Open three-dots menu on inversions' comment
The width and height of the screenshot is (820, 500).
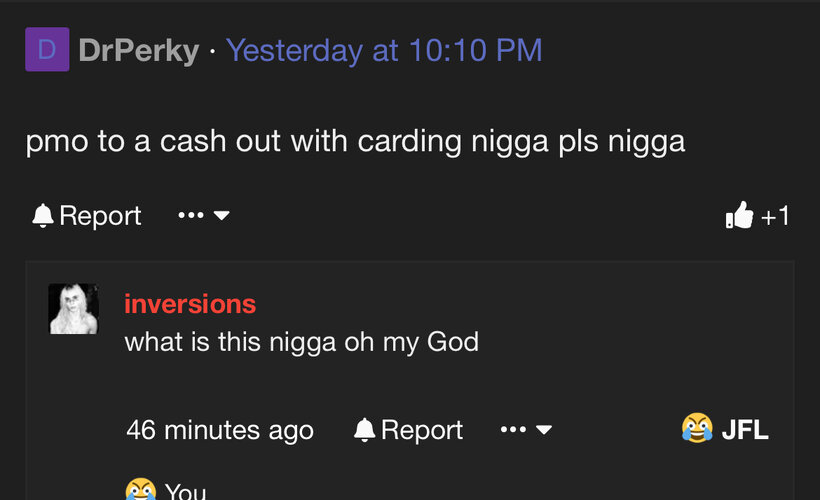click(513, 430)
